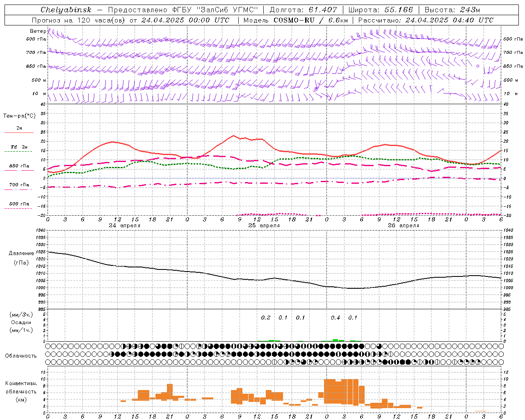
Task: Click 'Прогноз на 120 часа(ов)' forecast header text
Action: pyautogui.click(x=79, y=20)
